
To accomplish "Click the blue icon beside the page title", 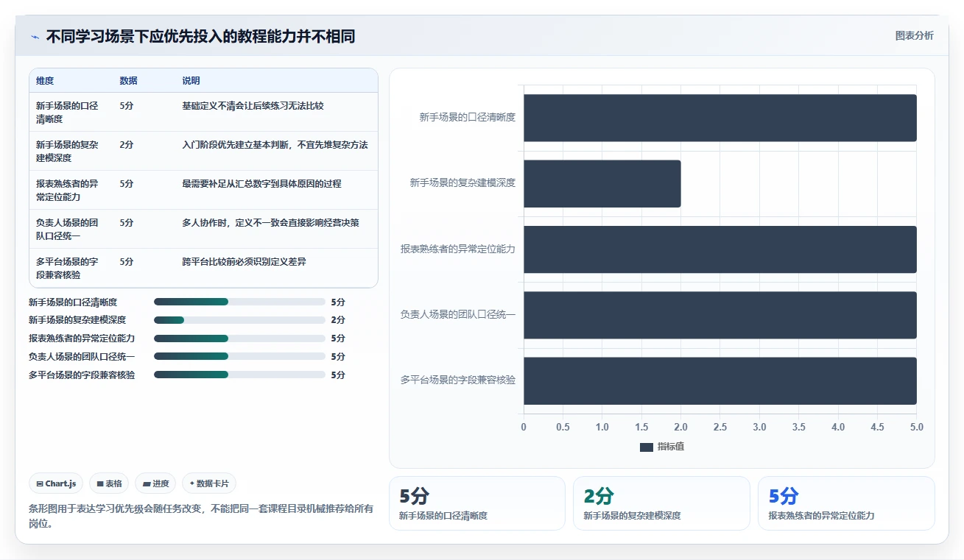I will [35, 36].
